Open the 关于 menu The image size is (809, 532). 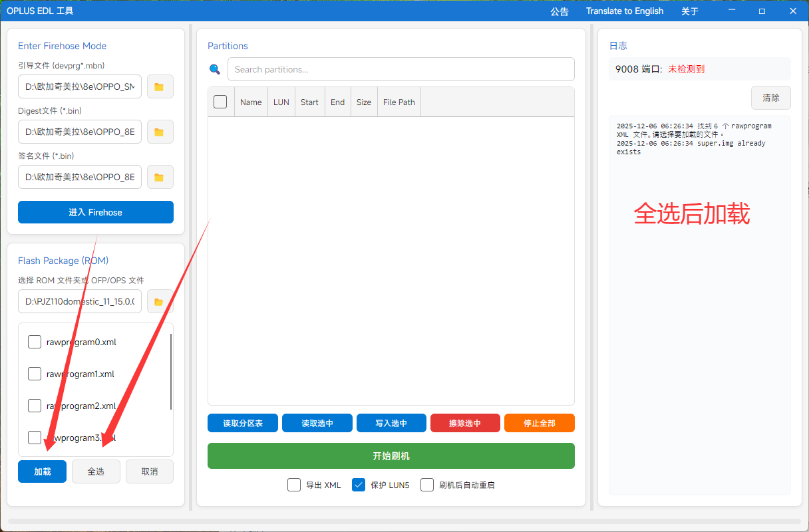point(690,11)
